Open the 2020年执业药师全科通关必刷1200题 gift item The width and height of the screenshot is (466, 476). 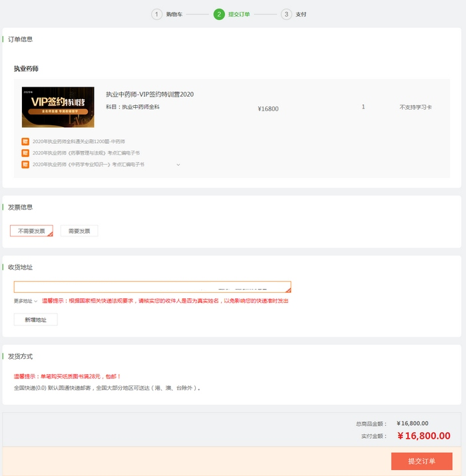coord(79,142)
